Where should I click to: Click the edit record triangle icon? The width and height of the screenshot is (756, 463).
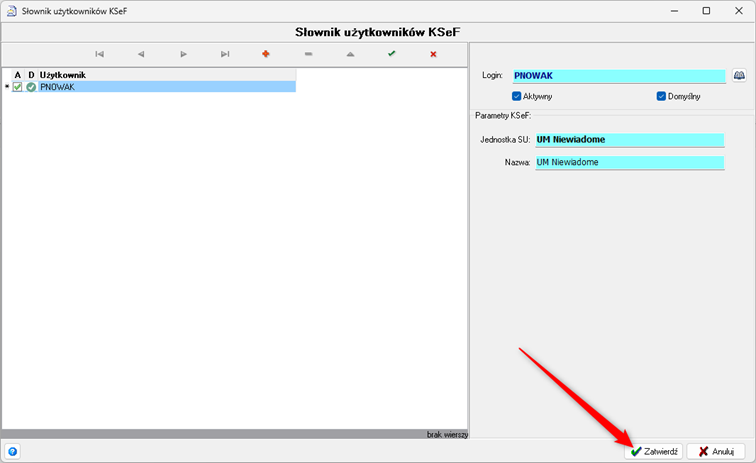[350, 54]
